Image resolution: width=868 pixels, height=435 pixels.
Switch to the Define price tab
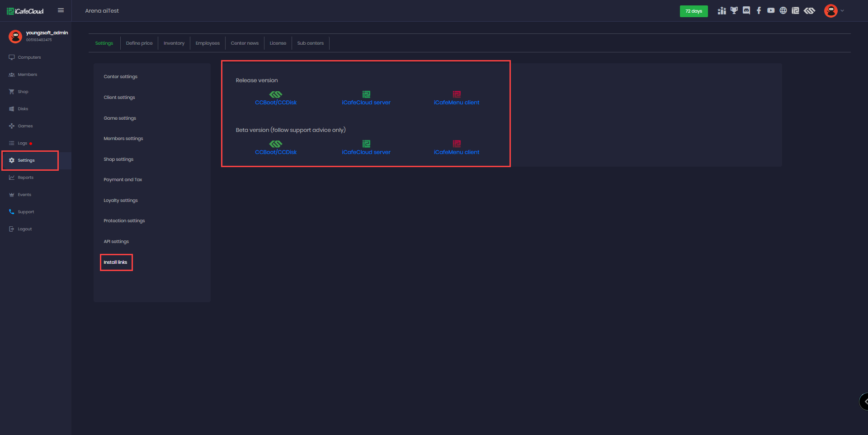(139, 43)
